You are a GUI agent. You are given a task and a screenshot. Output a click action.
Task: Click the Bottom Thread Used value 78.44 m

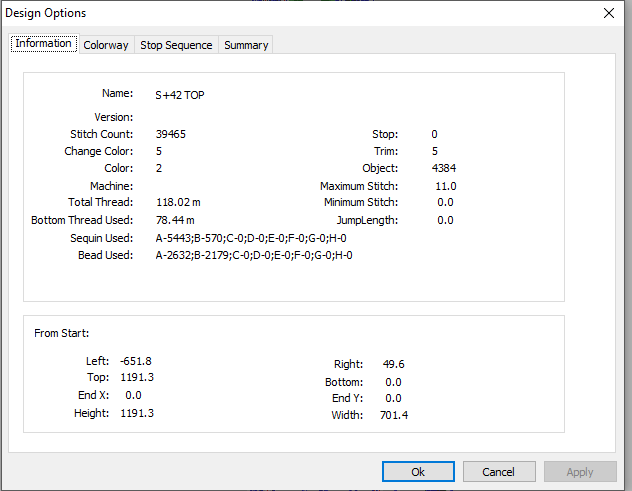click(x=175, y=220)
